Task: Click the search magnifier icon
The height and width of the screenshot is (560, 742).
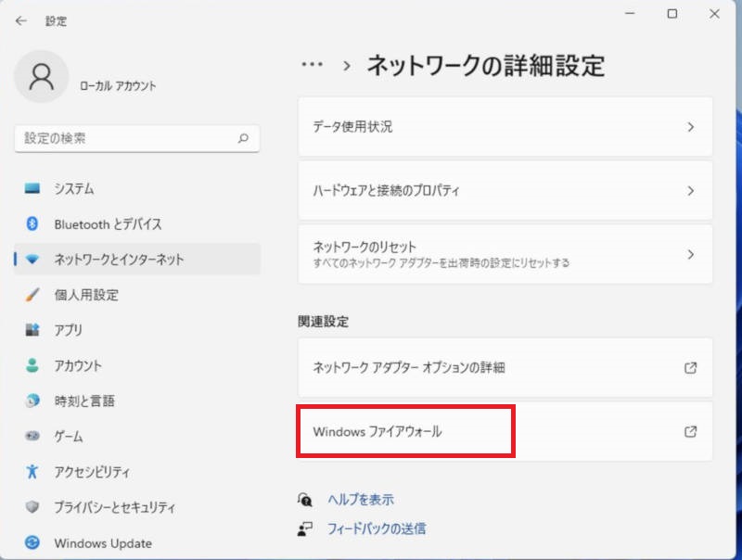Action: click(x=243, y=138)
